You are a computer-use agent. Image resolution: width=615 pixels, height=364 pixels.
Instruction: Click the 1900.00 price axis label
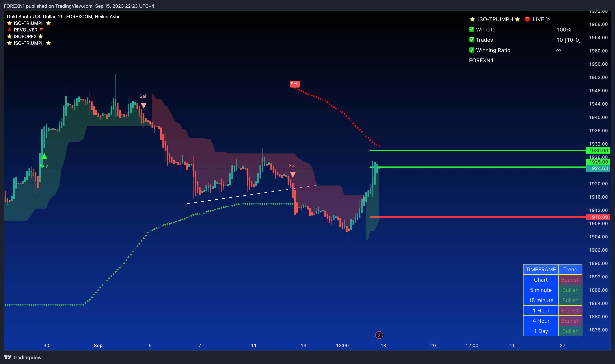pyautogui.click(x=598, y=250)
